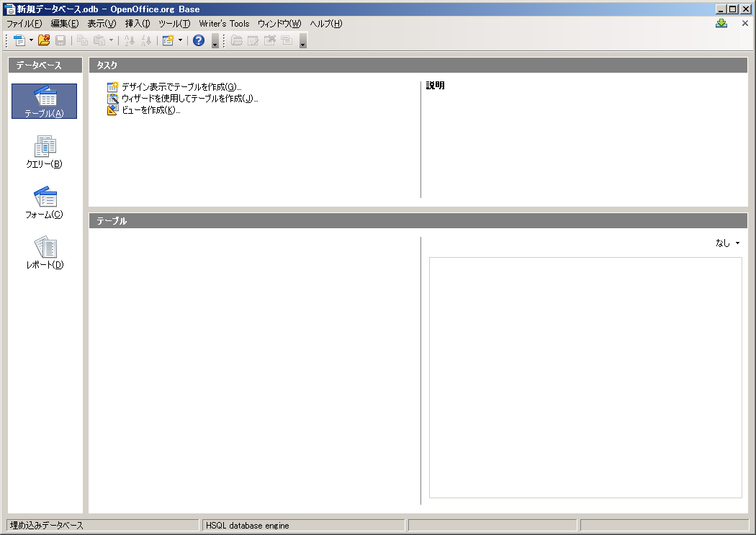
Task: Click the New form icon with star
Action: pos(168,40)
